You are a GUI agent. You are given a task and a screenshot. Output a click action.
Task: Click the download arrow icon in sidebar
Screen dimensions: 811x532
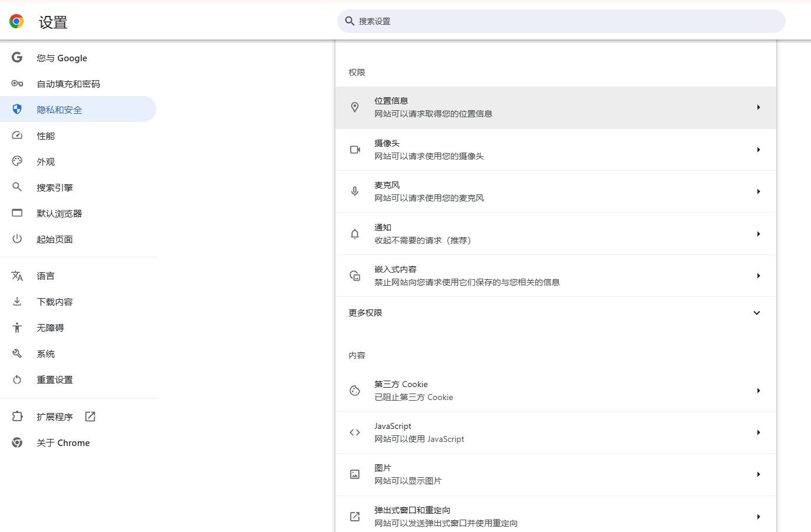click(17, 301)
